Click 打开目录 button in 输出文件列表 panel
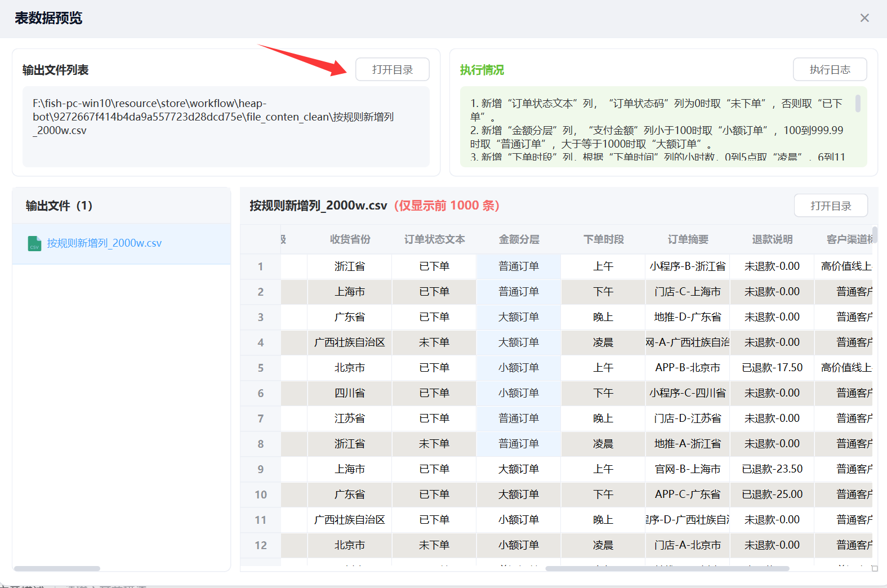887x588 pixels. coord(392,69)
